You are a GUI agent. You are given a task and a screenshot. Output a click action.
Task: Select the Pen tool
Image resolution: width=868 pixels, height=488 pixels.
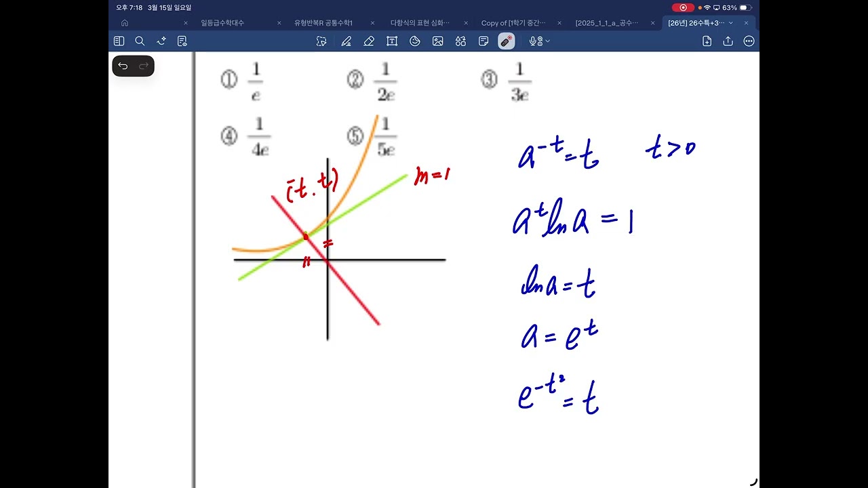click(x=346, y=41)
